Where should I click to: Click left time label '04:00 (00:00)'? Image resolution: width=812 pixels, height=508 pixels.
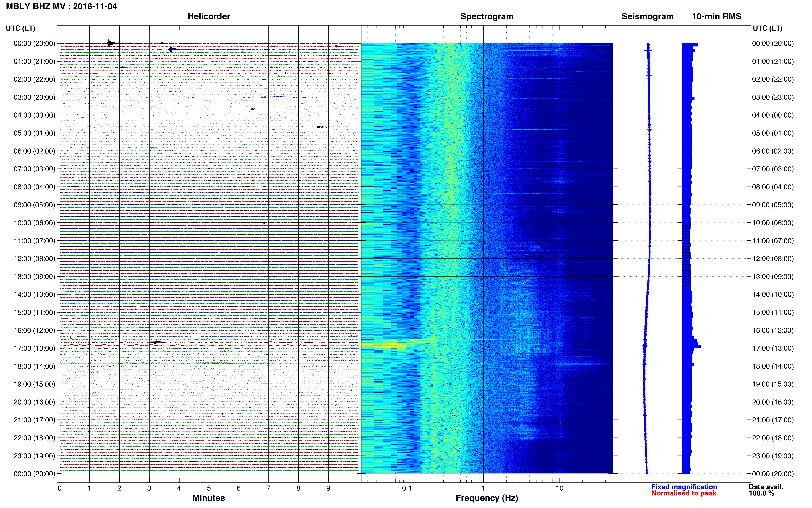click(x=34, y=115)
